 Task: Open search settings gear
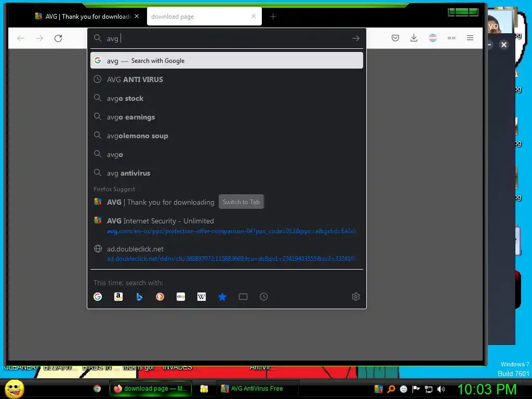[356, 297]
